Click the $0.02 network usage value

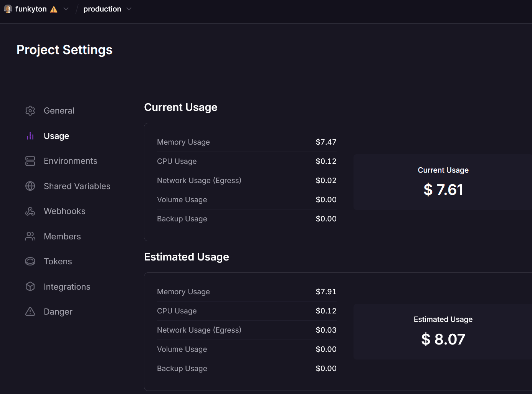[326, 180]
